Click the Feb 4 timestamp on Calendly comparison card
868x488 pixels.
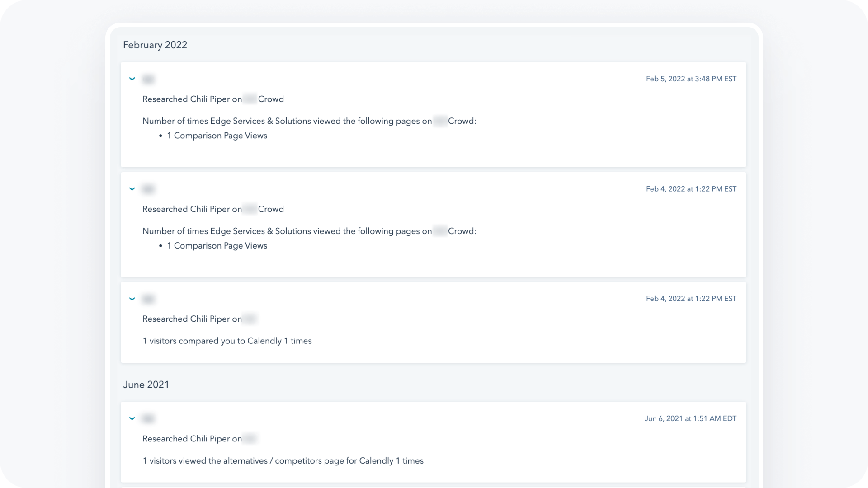coord(691,299)
